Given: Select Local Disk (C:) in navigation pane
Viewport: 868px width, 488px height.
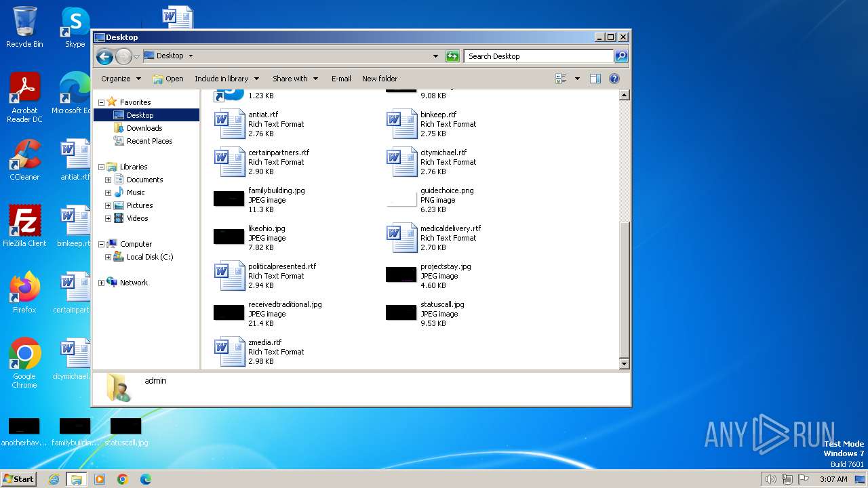Looking at the screenshot, I should 150,257.
